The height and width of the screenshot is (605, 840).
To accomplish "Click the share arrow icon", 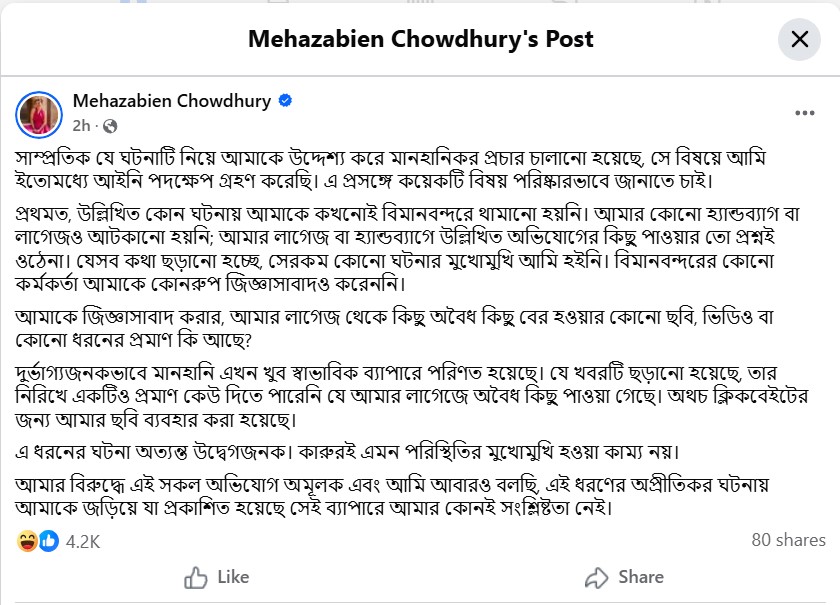I will pos(597,577).
